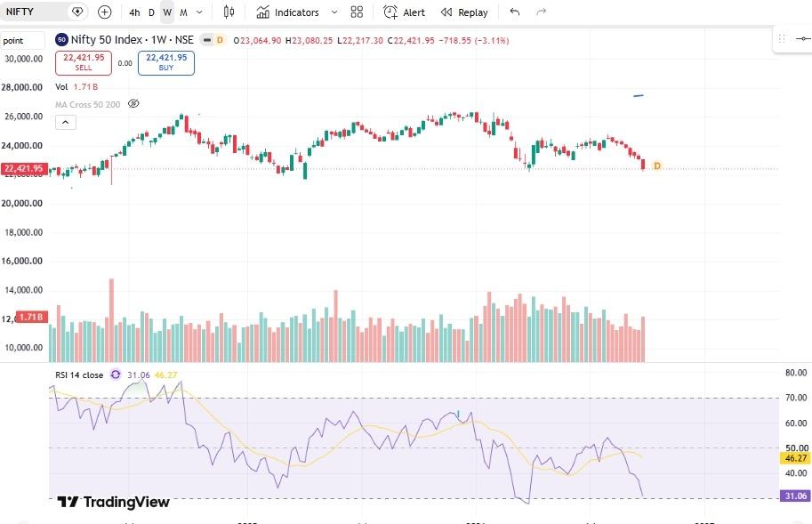Open the indicator templates dropdown arrow
812x524 pixels.
(x=334, y=12)
